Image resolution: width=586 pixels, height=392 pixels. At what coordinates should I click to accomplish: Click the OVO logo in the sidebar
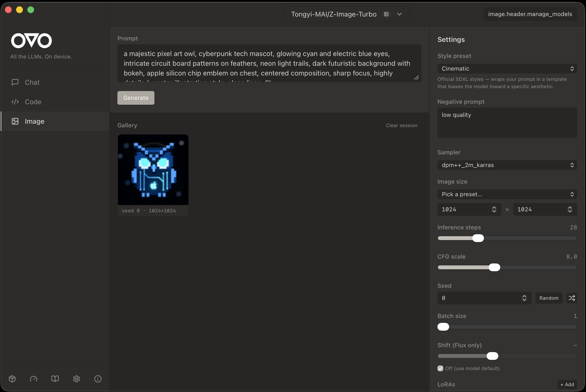click(31, 40)
